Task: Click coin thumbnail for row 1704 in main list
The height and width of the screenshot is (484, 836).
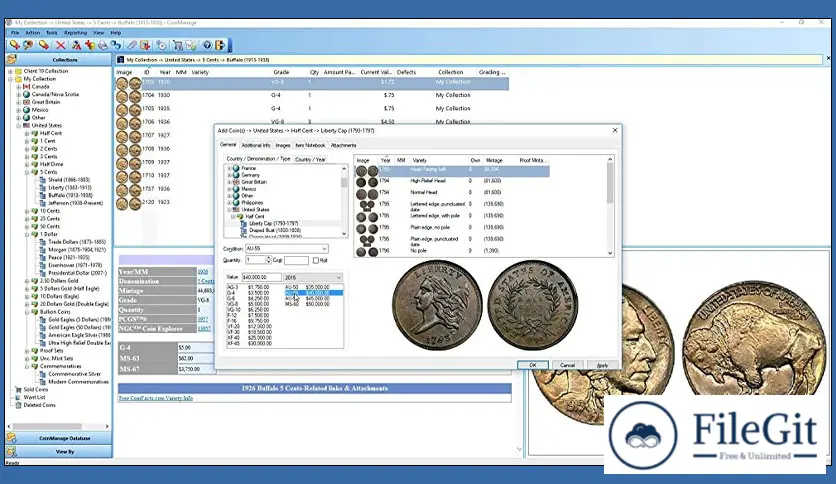Action: (128, 96)
